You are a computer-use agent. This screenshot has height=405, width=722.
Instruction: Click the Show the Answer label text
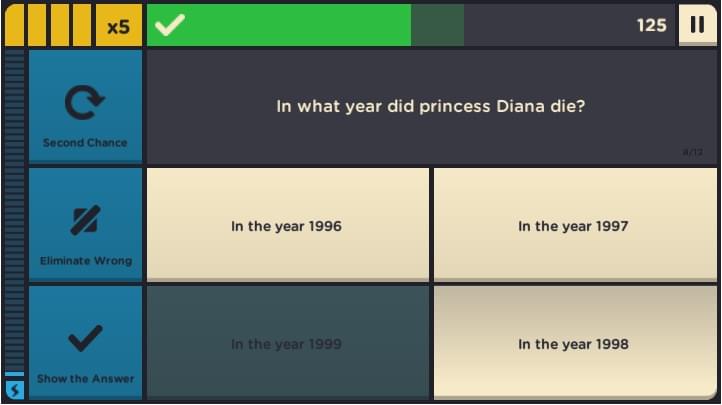coord(86,378)
